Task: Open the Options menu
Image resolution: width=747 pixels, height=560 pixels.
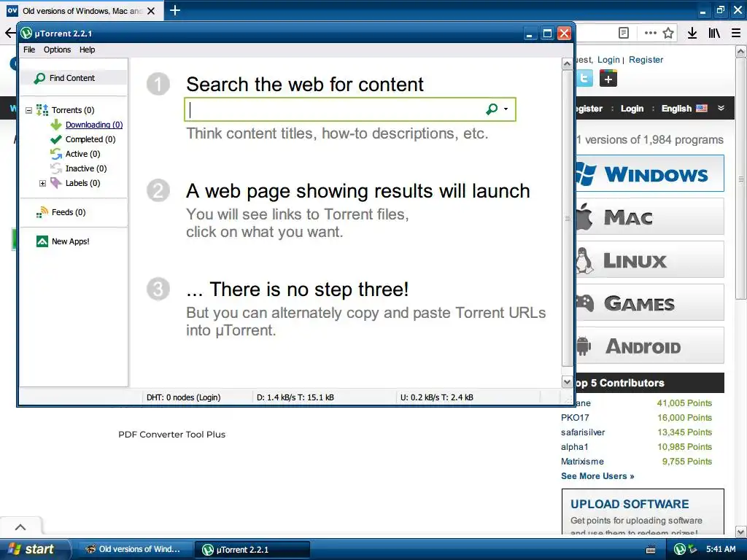Action: [x=57, y=50]
